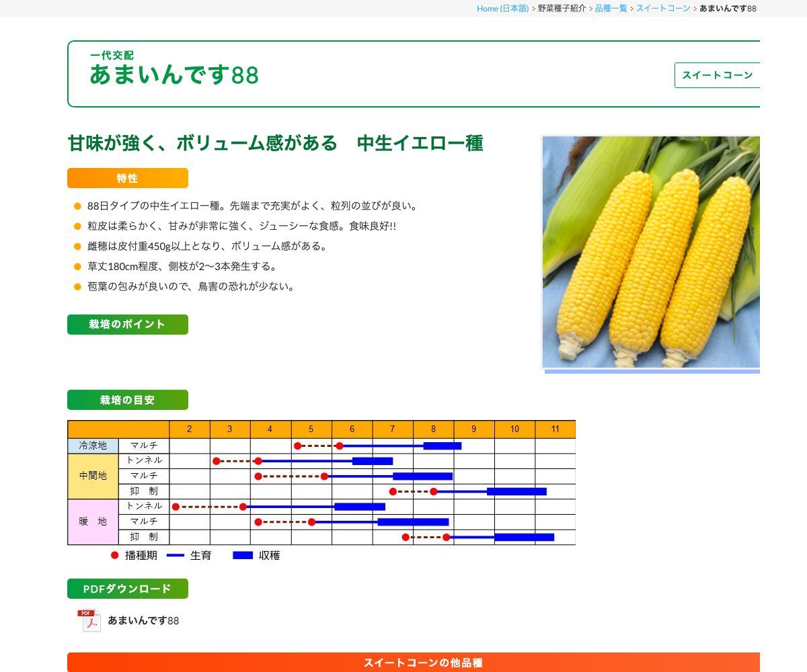
Task: Open the あまいんです88 PDF download link
Action: 143,622
